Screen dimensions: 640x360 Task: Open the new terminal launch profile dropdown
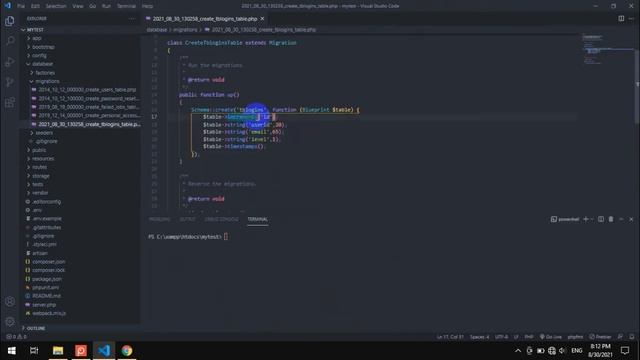point(592,219)
